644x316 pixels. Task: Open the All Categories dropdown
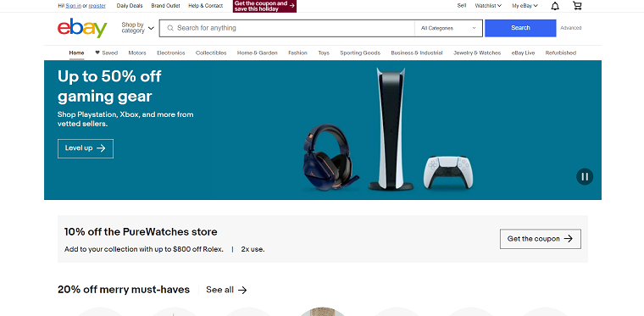[x=448, y=28]
